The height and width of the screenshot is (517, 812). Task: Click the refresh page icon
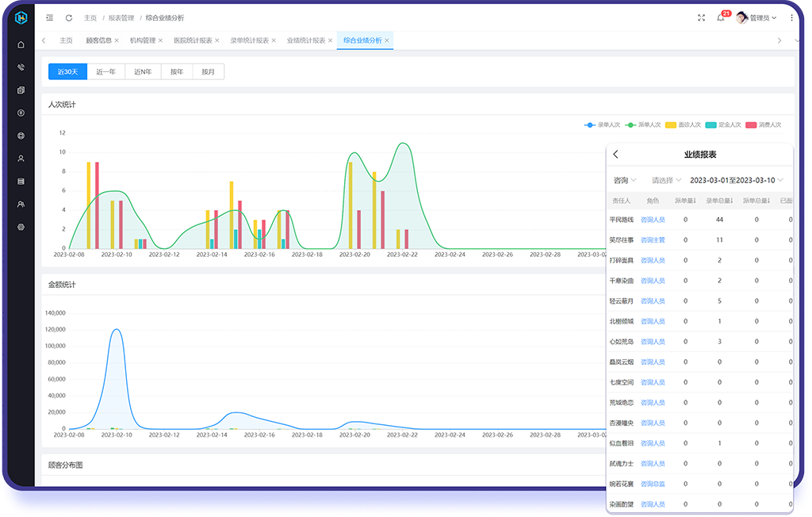tap(69, 17)
